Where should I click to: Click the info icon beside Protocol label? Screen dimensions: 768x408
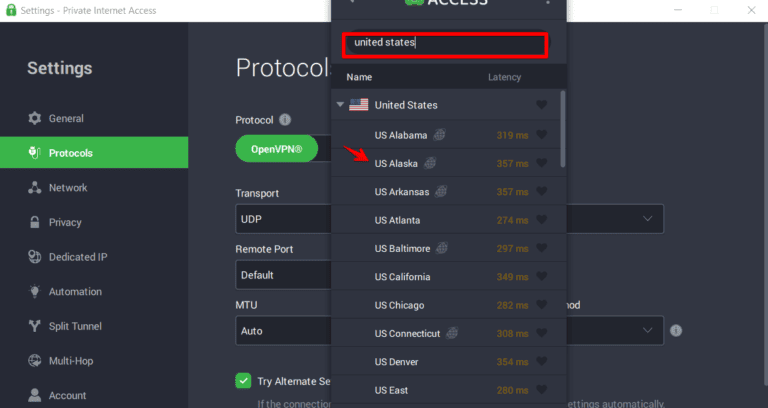coord(285,120)
